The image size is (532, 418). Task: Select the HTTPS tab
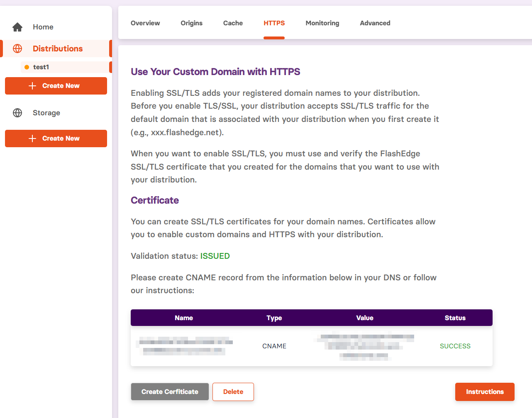(x=274, y=23)
